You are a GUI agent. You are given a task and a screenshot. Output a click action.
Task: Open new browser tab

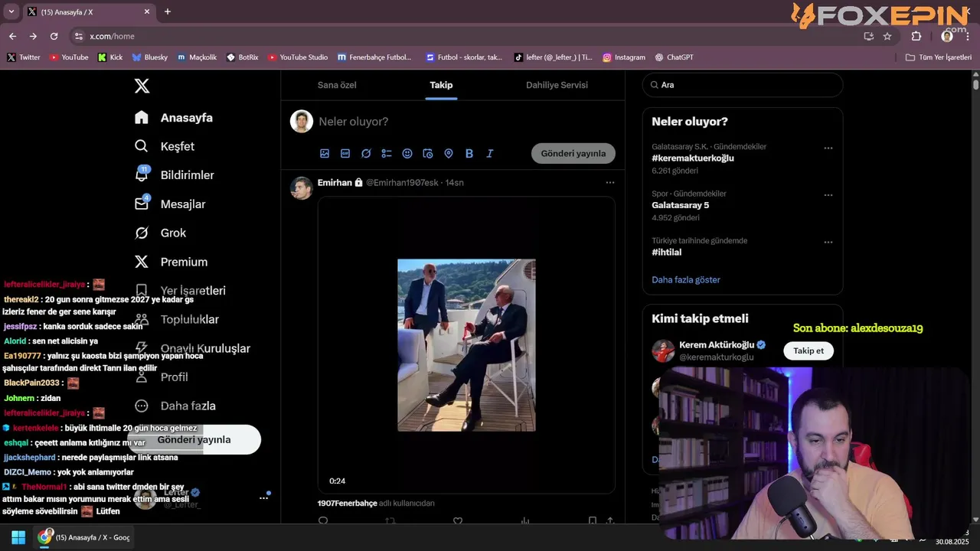coord(168,11)
